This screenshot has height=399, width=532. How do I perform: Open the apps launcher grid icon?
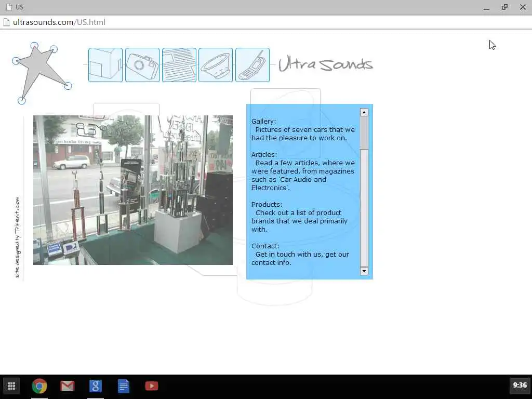click(x=11, y=386)
